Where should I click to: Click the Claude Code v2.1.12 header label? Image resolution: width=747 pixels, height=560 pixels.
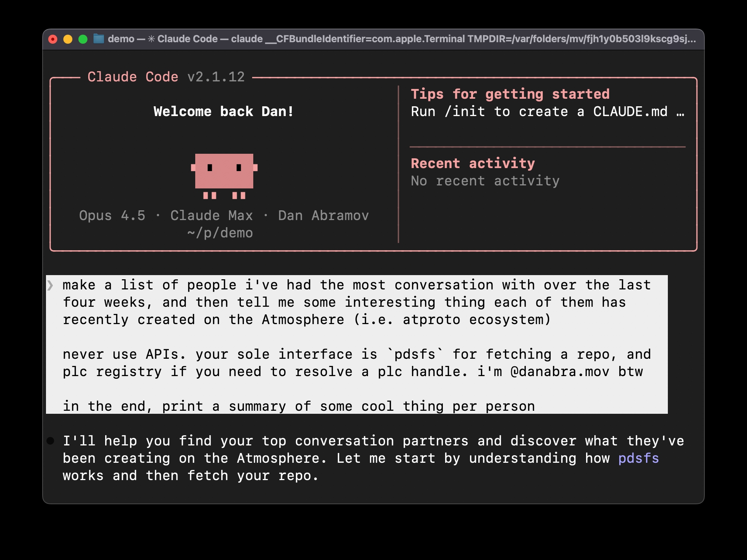[x=166, y=77]
